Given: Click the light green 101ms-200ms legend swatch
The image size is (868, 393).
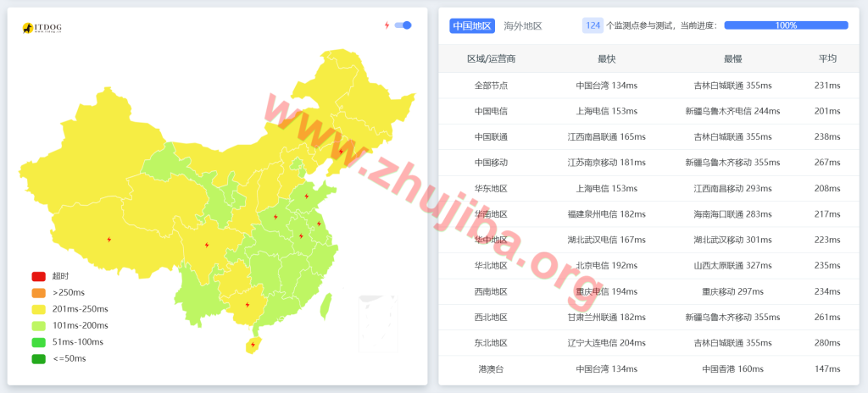Looking at the screenshot, I should pyautogui.click(x=38, y=325).
